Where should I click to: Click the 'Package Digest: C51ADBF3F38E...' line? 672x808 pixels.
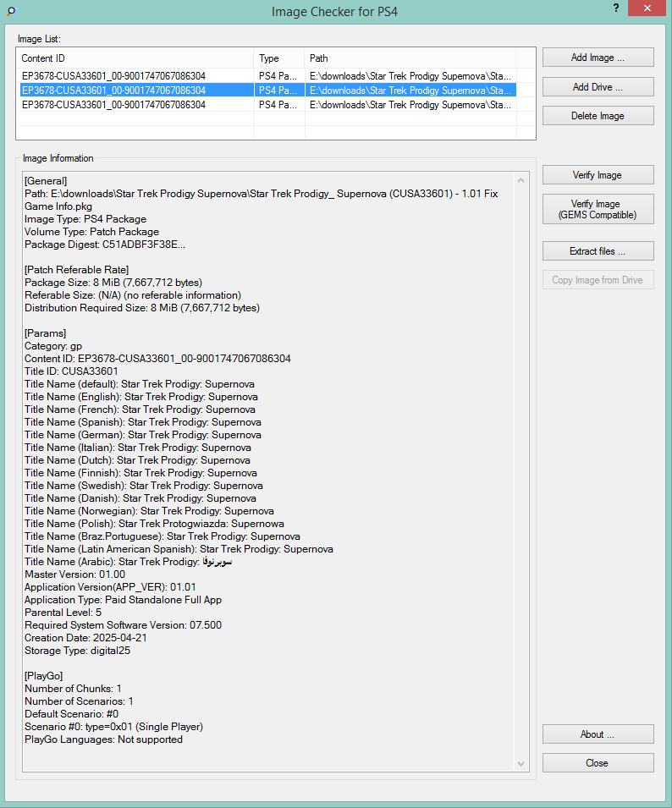(105, 245)
